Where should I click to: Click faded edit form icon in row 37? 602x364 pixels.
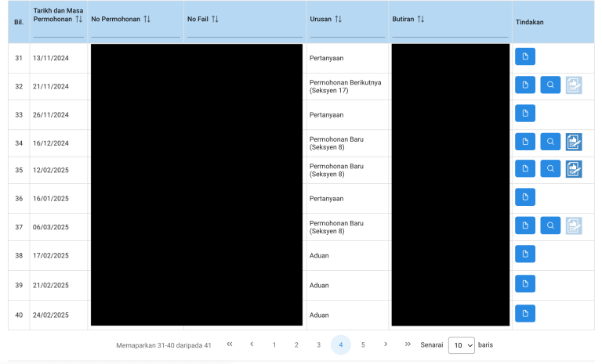pyautogui.click(x=574, y=226)
